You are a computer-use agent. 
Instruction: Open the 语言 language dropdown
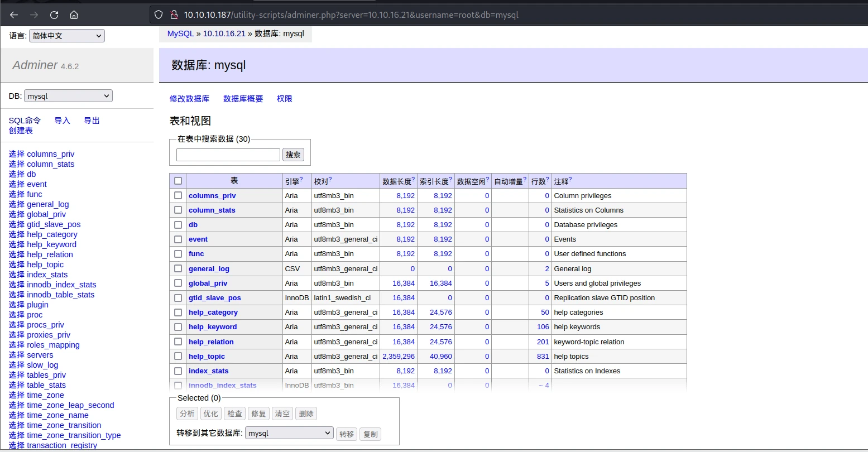click(67, 36)
